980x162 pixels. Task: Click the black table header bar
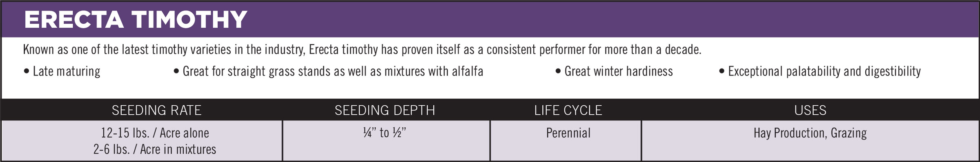pos(490,110)
